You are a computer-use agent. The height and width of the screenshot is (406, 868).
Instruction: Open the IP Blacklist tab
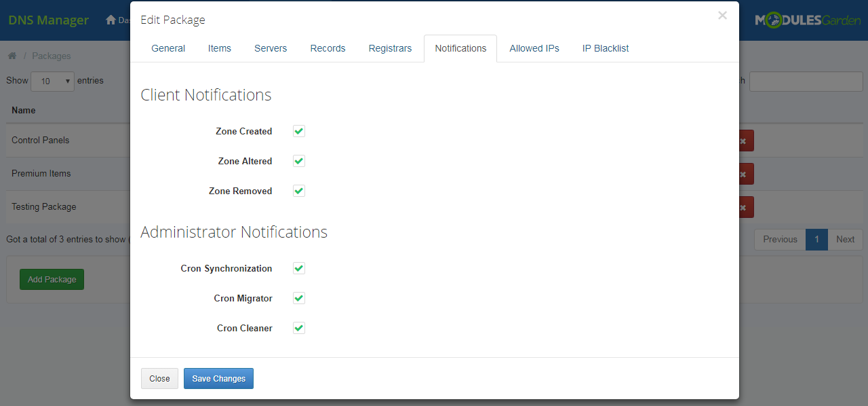pyautogui.click(x=605, y=48)
